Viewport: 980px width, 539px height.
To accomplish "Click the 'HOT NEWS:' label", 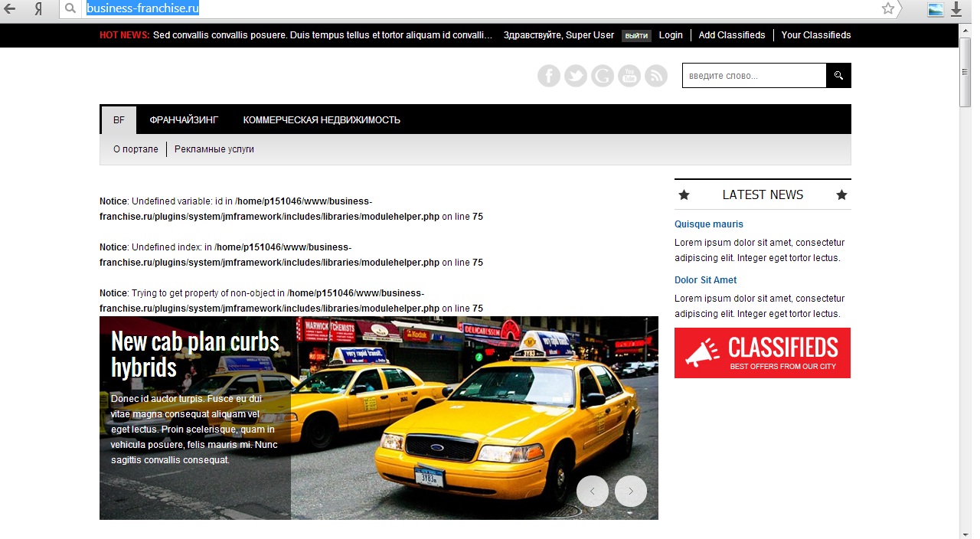I will coord(125,35).
